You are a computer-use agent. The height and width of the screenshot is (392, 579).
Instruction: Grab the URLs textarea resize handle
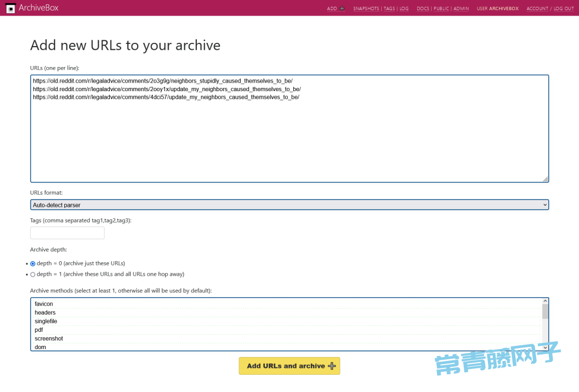(x=545, y=179)
